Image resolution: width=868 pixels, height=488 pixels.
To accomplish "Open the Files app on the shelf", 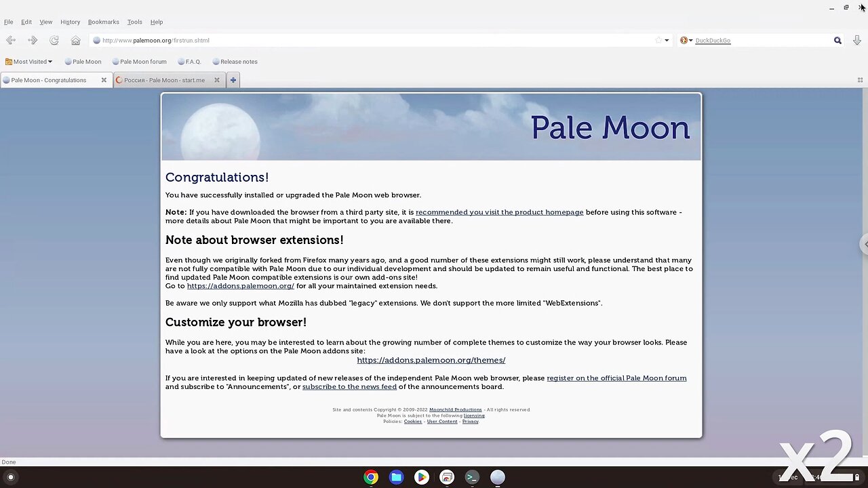I will point(396,477).
